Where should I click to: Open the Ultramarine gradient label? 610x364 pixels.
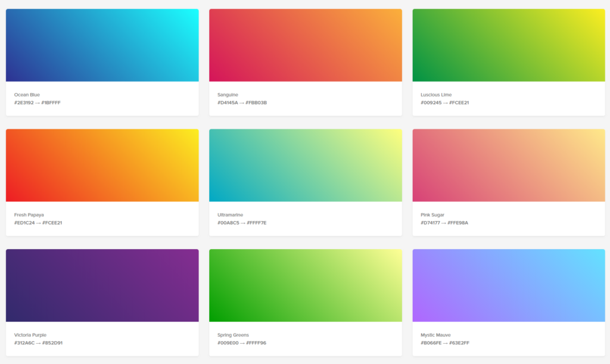(232, 214)
